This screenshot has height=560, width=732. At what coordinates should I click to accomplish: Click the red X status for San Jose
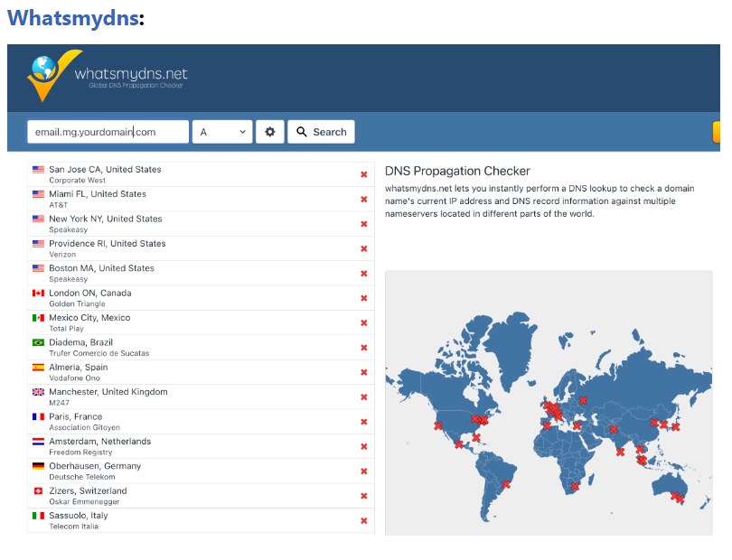[x=364, y=175]
